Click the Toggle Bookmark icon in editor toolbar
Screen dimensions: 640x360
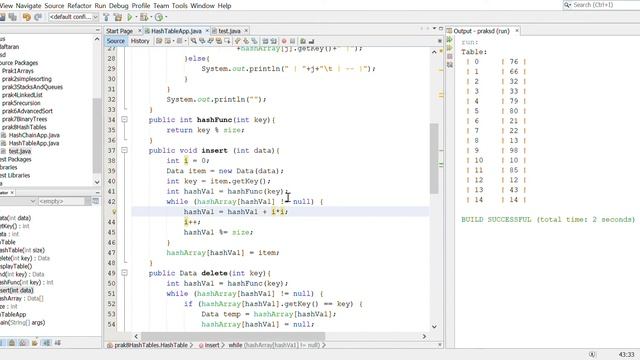pyautogui.click(x=254, y=41)
